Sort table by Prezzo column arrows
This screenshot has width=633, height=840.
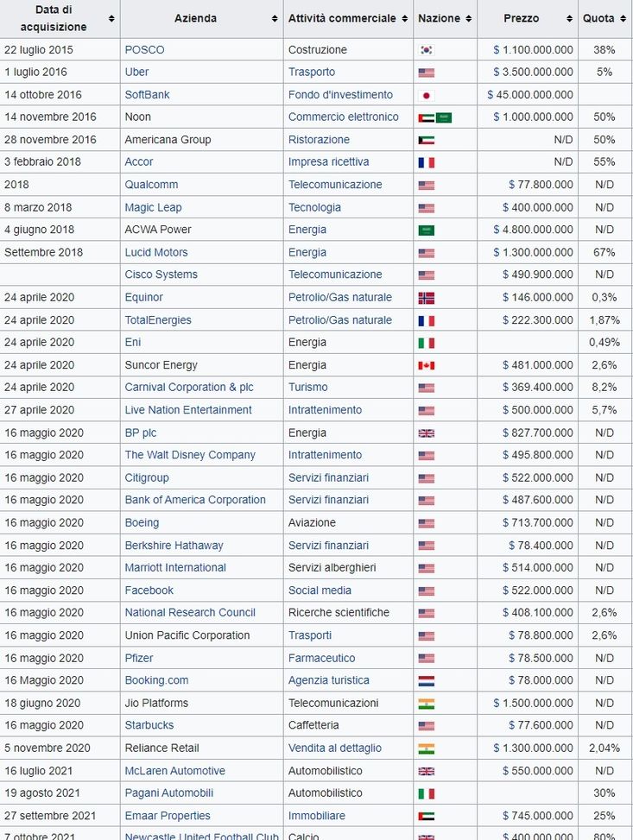[569, 18]
